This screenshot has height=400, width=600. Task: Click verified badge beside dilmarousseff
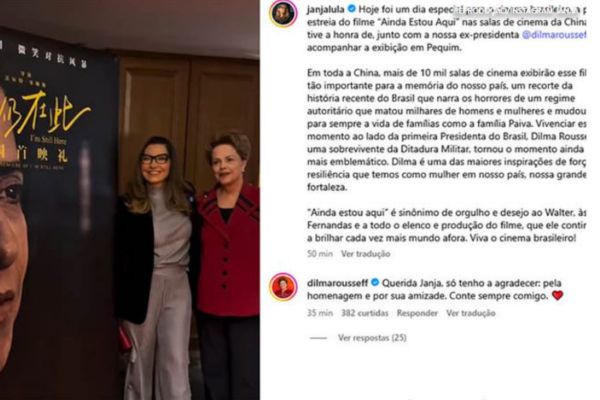coord(375,282)
